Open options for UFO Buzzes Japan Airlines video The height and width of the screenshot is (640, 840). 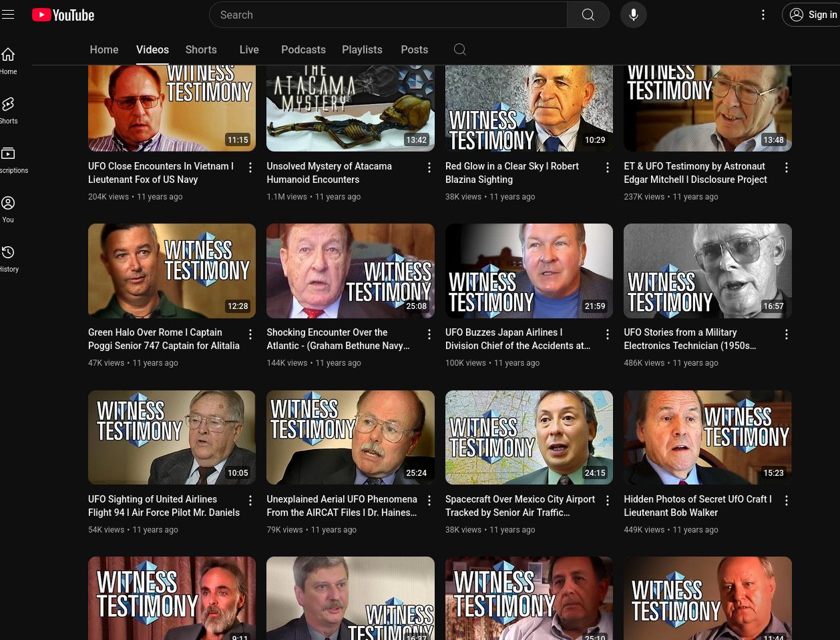click(608, 334)
